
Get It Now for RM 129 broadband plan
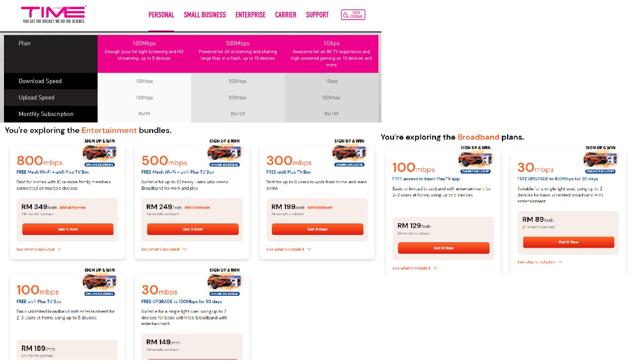click(x=444, y=248)
